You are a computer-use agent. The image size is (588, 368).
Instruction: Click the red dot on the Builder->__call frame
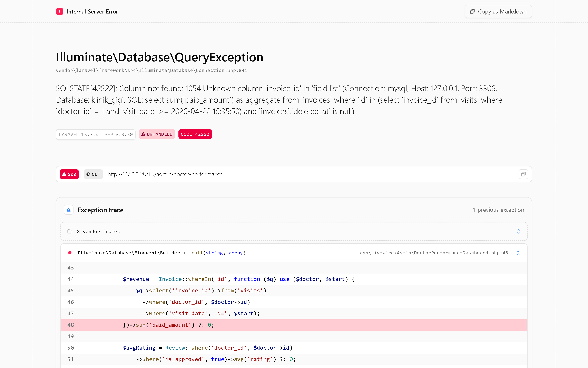(70, 253)
